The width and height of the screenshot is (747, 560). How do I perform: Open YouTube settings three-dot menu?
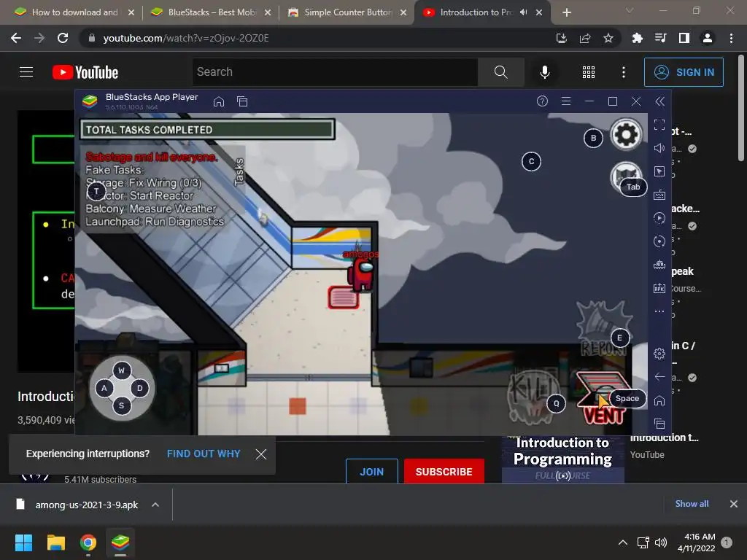click(624, 72)
